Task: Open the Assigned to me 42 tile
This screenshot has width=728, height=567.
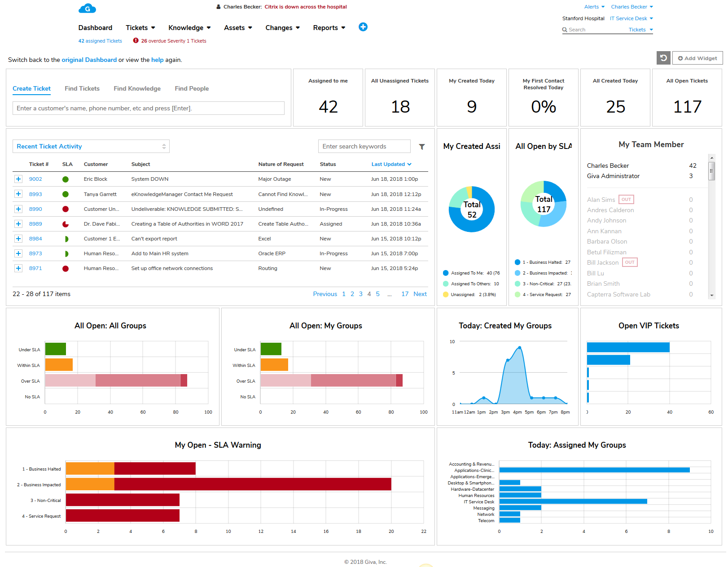Action: pyautogui.click(x=328, y=97)
